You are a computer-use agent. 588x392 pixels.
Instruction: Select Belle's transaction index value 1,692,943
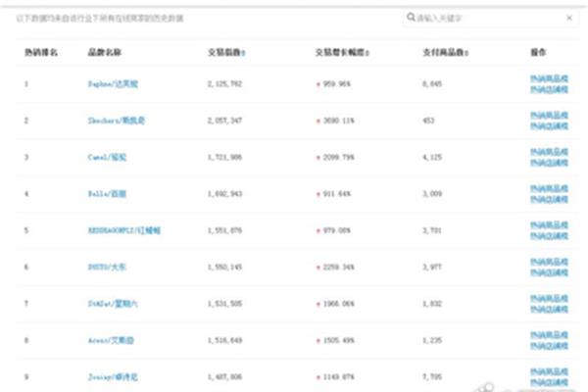pos(225,194)
